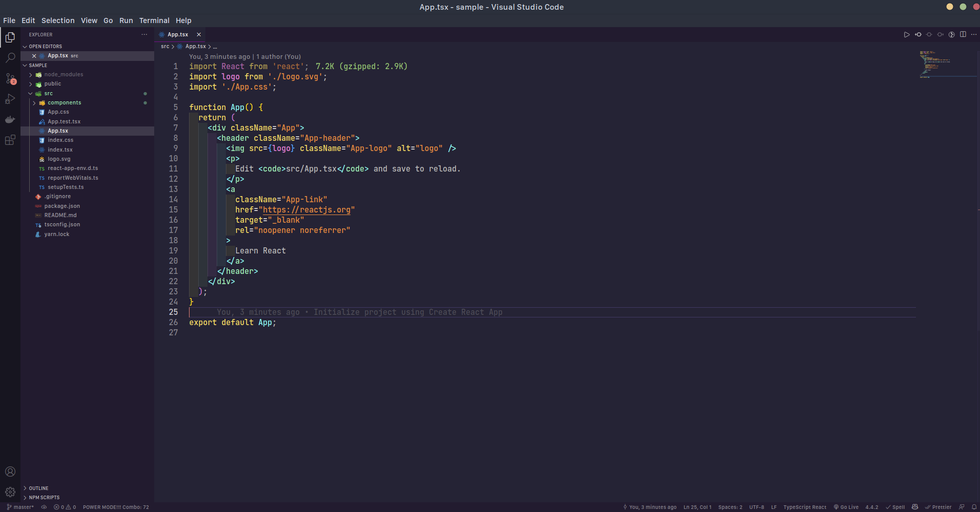Screen dimensions: 980x512
Task: Click TypeScript React language mode
Action: pyautogui.click(x=804, y=507)
